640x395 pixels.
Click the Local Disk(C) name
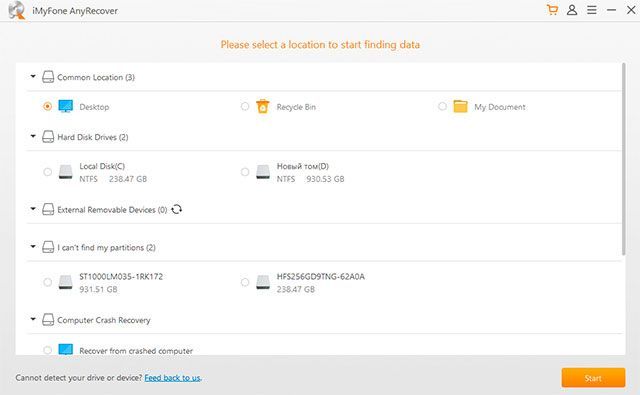tap(102, 166)
